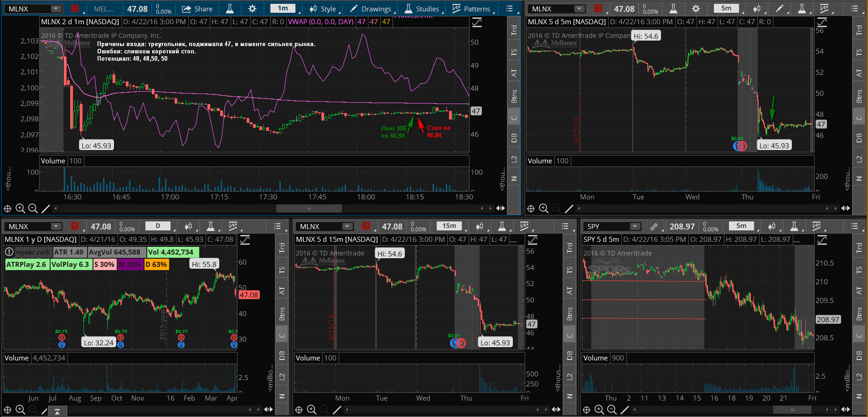The height and width of the screenshot is (417, 868).
Task: Open the 5m timeframe selector on the SPY chart
Action: click(x=741, y=226)
